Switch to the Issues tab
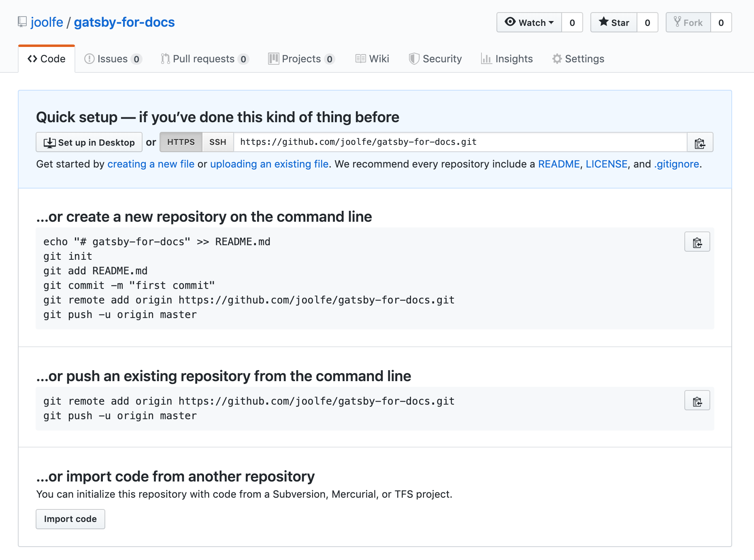The height and width of the screenshot is (560, 754). pos(113,59)
